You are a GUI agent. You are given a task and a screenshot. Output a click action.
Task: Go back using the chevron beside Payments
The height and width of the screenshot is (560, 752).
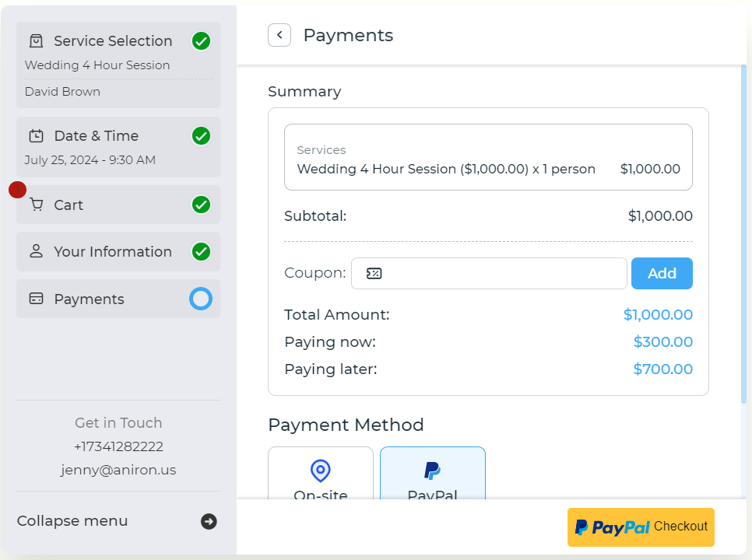click(279, 35)
